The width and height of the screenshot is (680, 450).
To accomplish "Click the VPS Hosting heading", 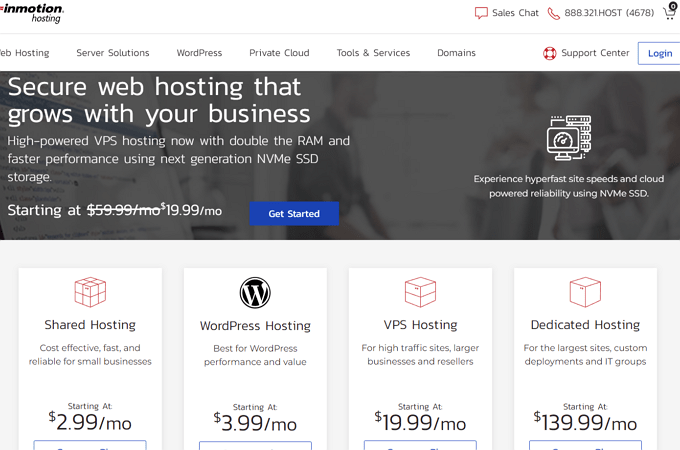I will [x=420, y=325].
